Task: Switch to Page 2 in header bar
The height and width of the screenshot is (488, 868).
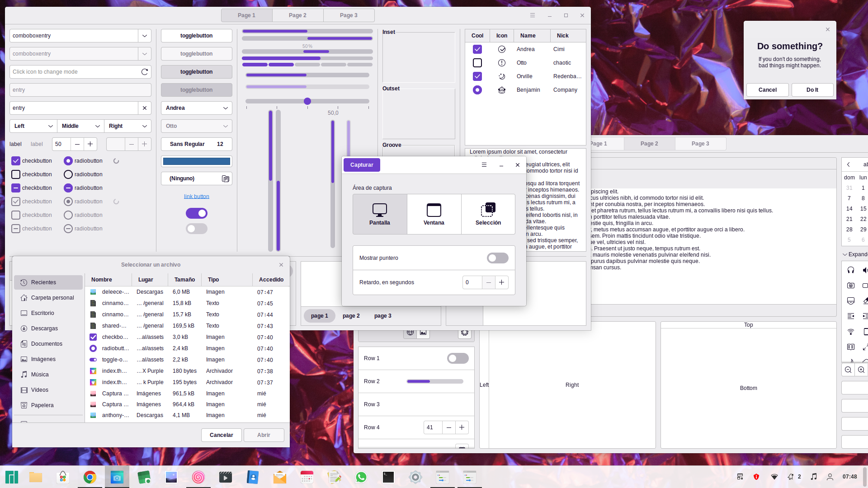Action: [297, 15]
